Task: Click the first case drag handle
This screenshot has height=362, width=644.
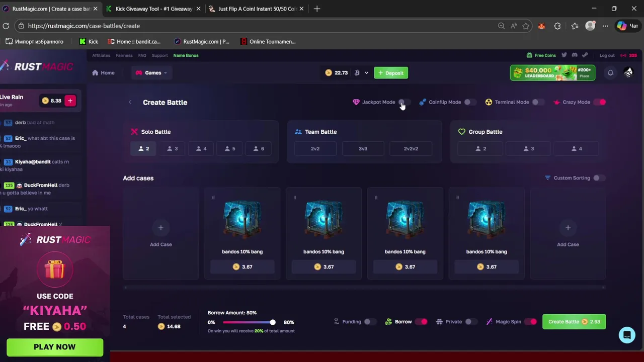Action: click(213, 198)
